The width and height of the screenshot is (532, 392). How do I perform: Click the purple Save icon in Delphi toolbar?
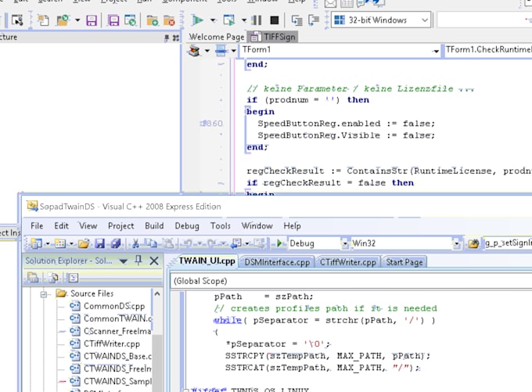pos(92,20)
